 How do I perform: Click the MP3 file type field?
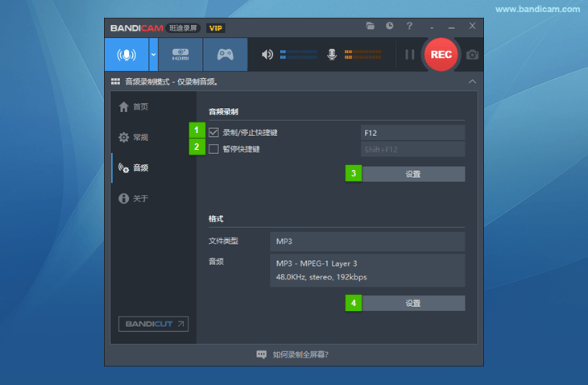[x=367, y=242]
